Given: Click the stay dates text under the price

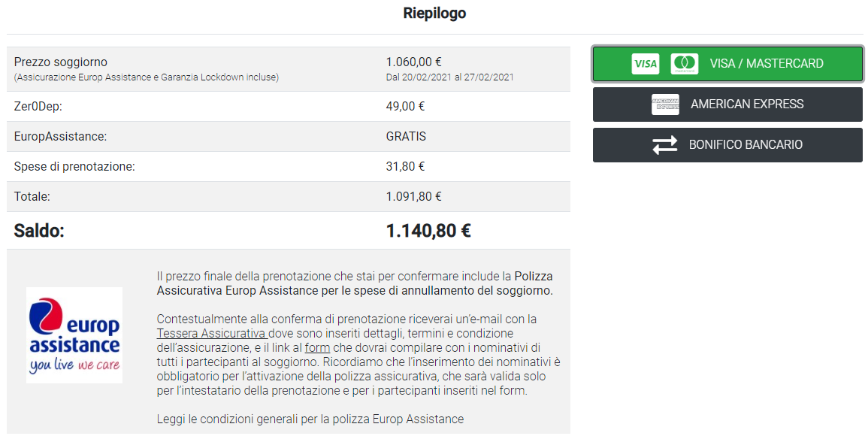Looking at the screenshot, I should (449, 77).
